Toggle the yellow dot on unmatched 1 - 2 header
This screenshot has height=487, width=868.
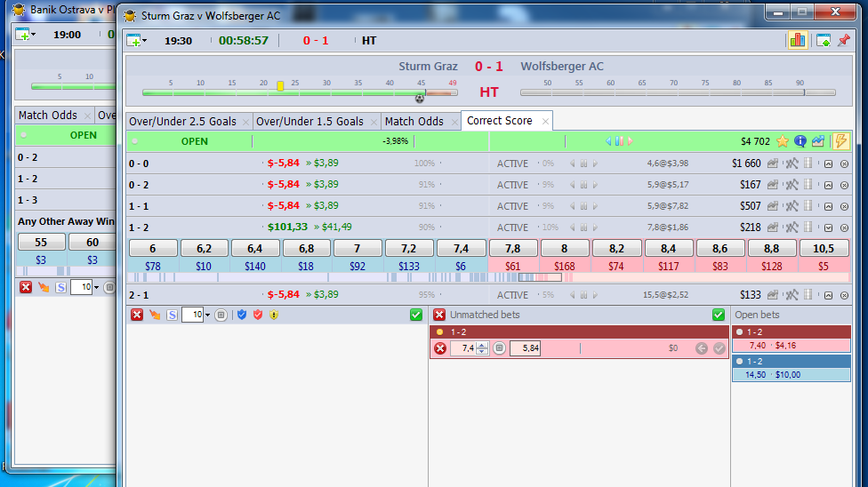[440, 332]
